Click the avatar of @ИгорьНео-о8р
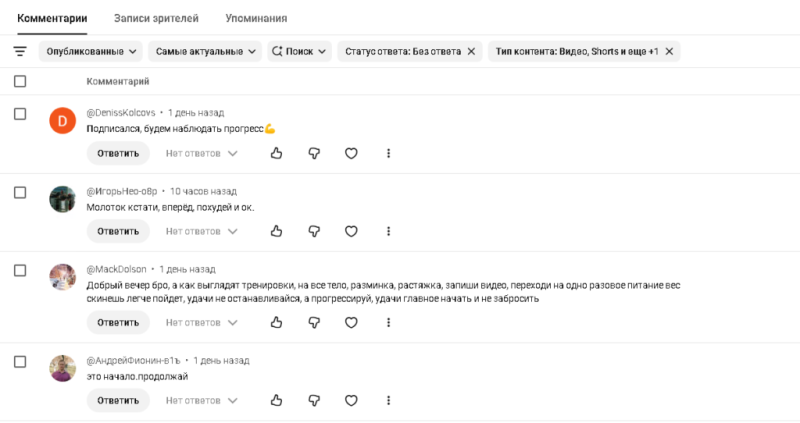This screenshot has width=800, height=423. click(62, 199)
